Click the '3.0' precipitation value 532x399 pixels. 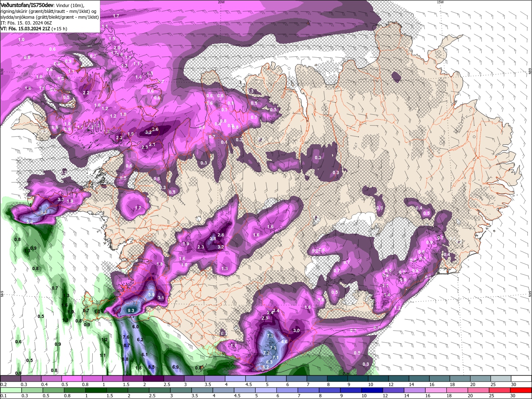pos(296,330)
